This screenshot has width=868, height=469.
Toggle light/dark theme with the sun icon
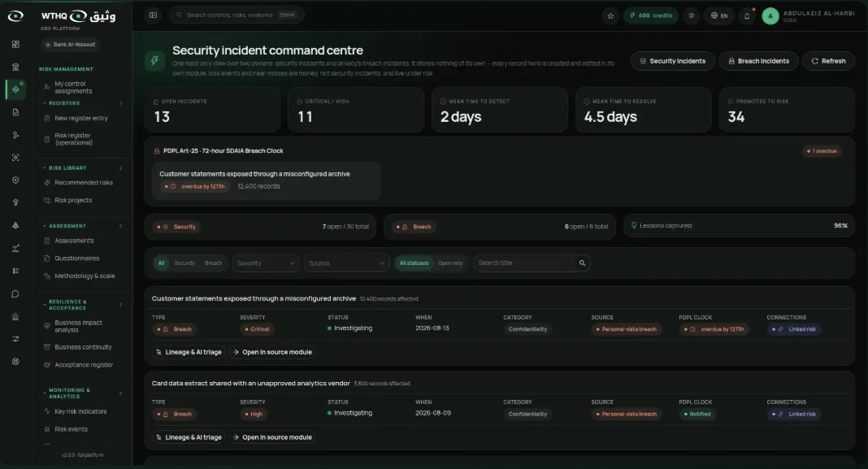(692, 15)
